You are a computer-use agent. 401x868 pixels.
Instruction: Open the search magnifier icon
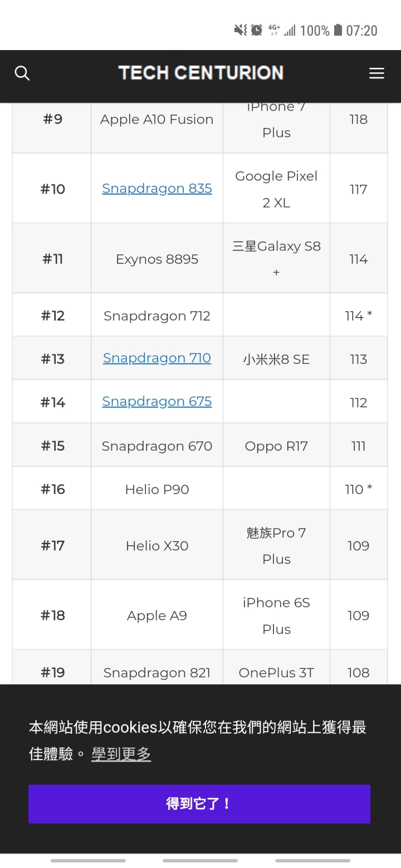click(22, 73)
